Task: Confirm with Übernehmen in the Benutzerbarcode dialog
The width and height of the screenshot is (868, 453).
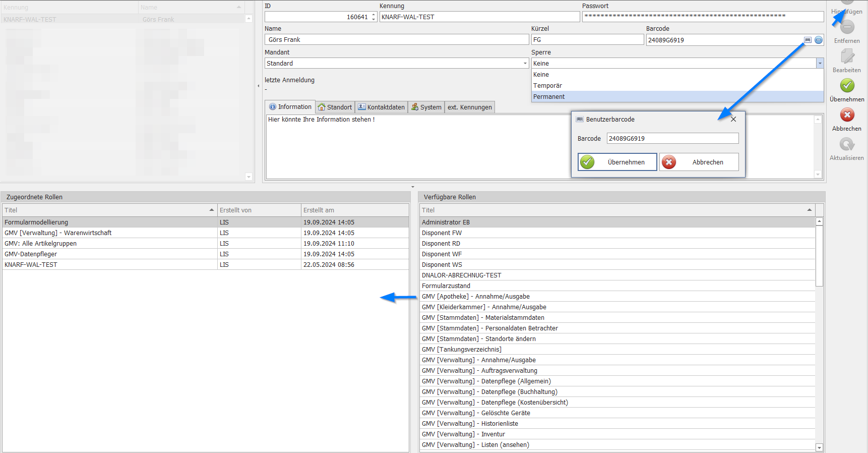Action: pyautogui.click(x=617, y=162)
